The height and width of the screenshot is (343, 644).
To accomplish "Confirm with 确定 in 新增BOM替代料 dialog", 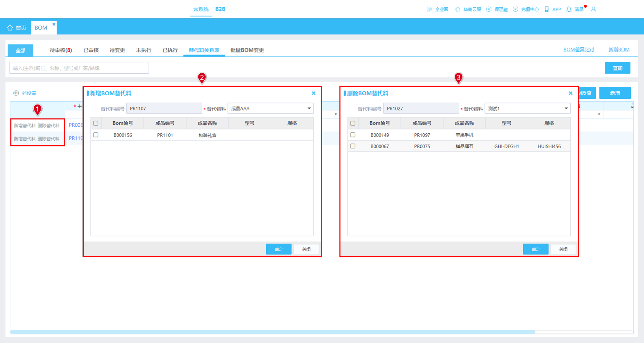I will coord(279,249).
